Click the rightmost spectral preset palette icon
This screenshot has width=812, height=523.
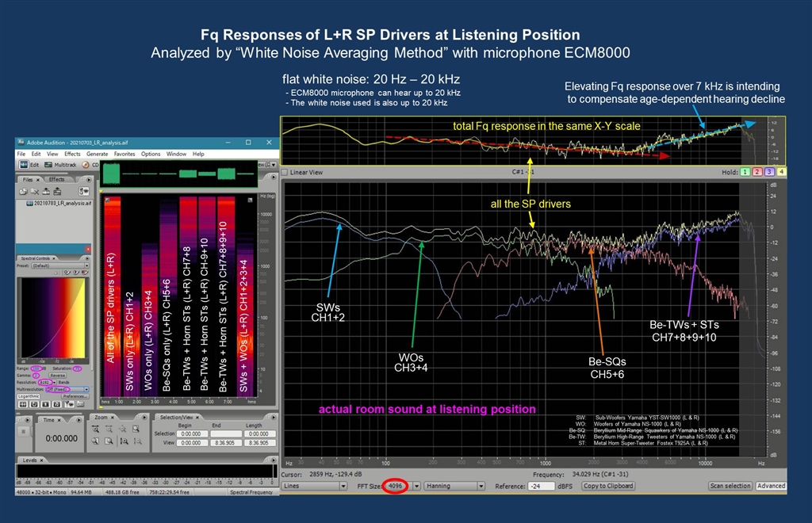85,273
